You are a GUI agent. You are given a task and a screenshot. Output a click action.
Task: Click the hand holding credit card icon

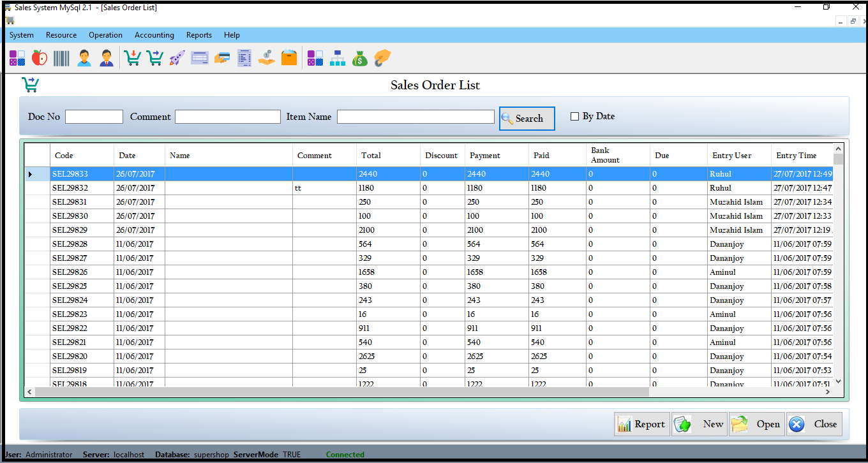[222, 58]
